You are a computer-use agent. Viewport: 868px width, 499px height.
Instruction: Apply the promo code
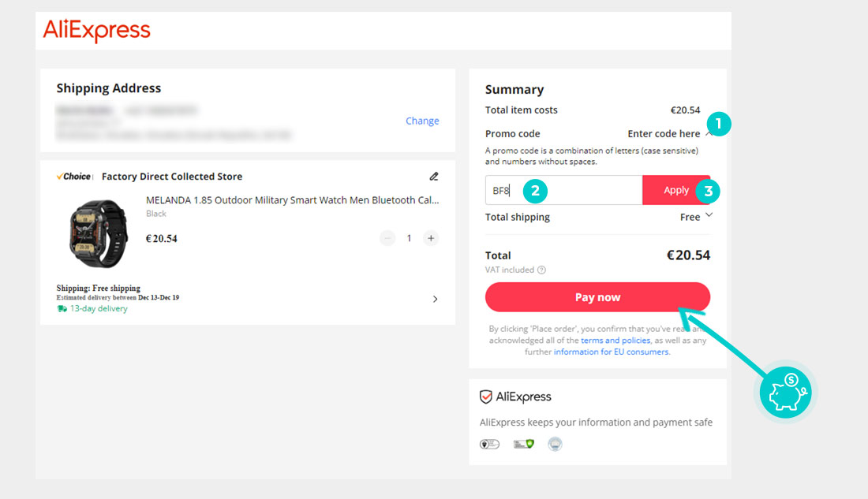click(x=676, y=190)
